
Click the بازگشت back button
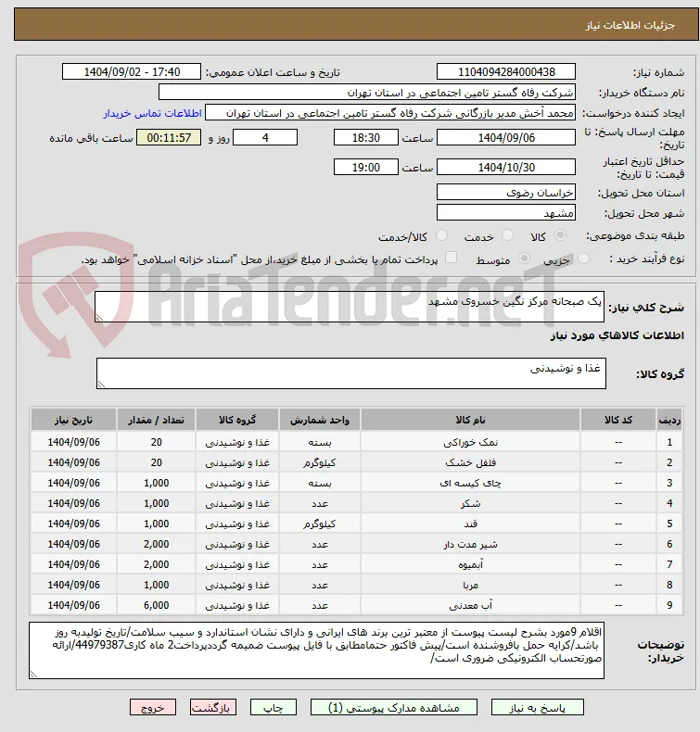pos(213,707)
